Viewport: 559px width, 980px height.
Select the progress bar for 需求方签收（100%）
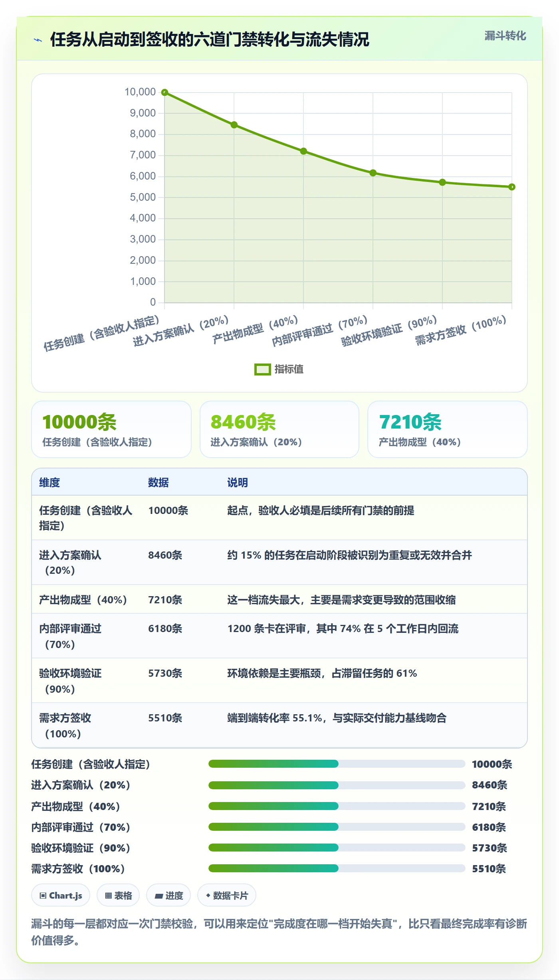coord(337,868)
